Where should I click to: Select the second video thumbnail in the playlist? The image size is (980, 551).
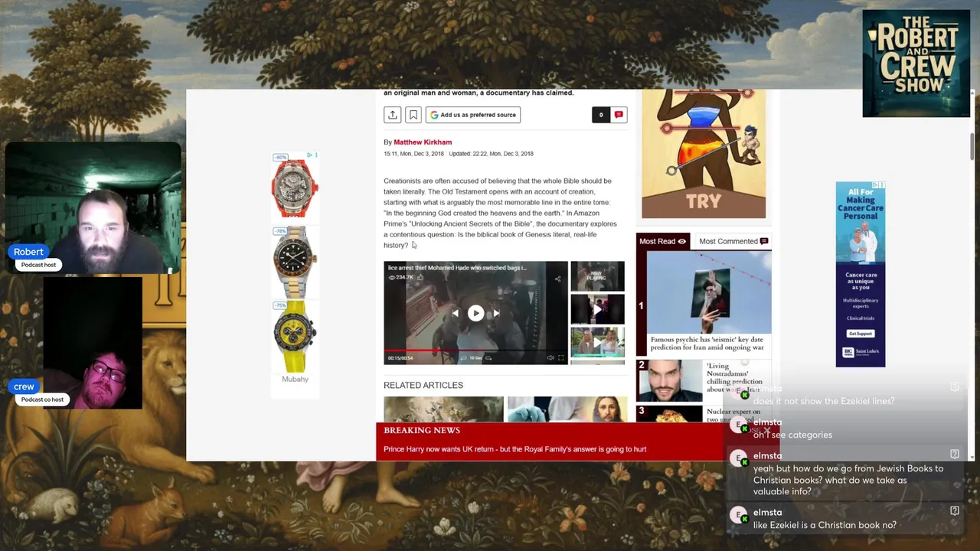tap(597, 309)
